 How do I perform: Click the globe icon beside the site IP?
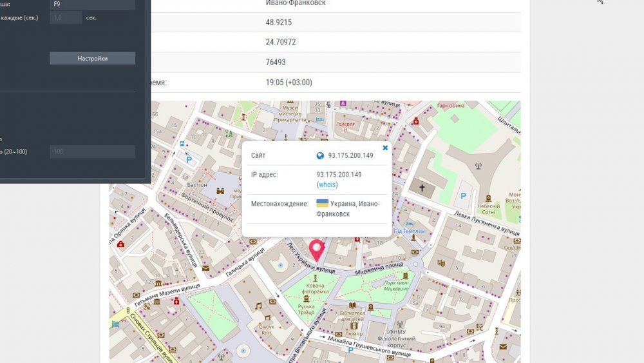(x=320, y=156)
